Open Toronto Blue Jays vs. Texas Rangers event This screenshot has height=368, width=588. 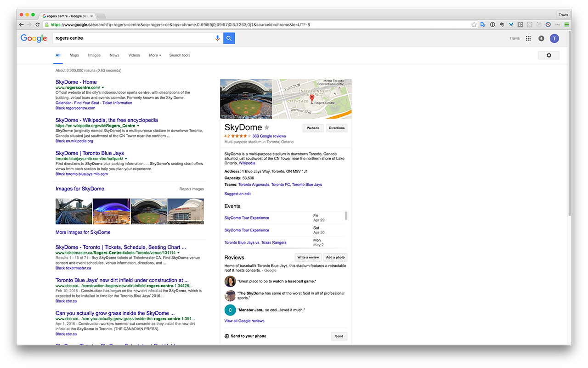point(255,242)
